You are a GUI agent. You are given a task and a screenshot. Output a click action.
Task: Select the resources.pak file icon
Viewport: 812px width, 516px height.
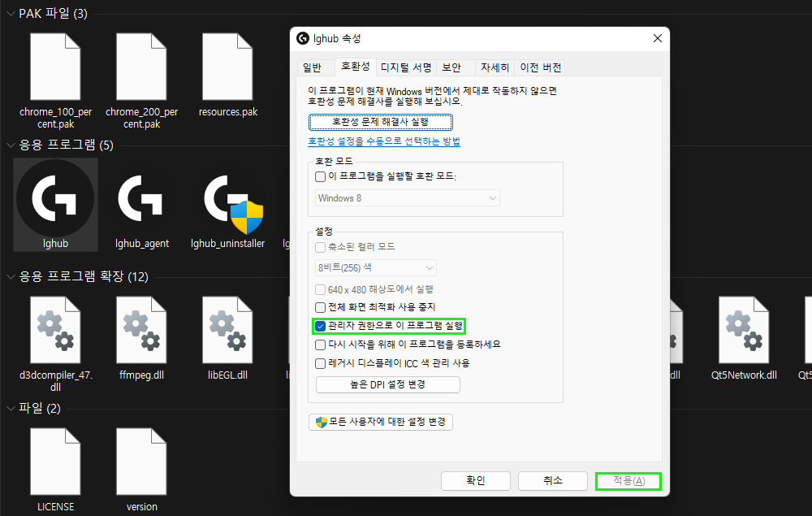(x=228, y=67)
